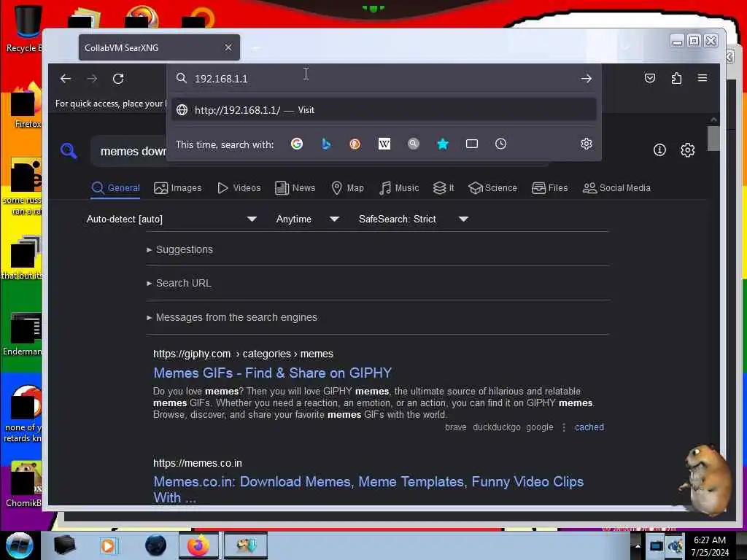Viewport: 747px width, 560px height.
Task: Click the taskbar clock showing 6:27 AM
Action: point(710,546)
